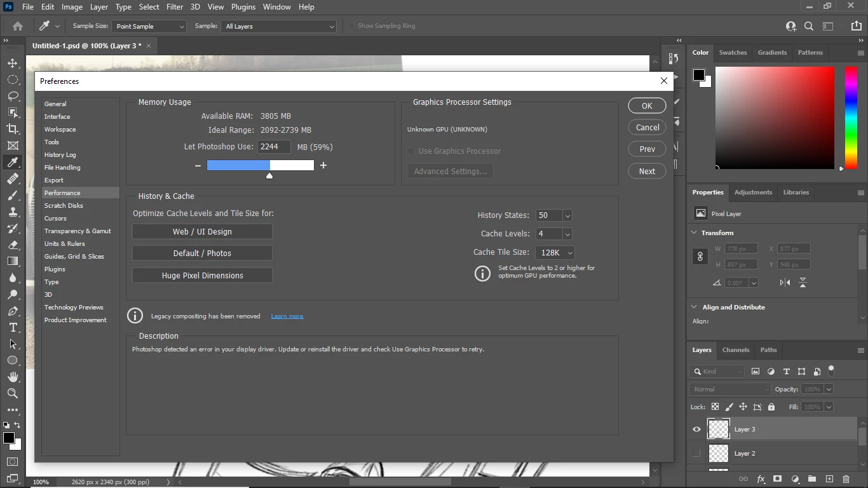Open the Learn more link
The width and height of the screenshot is (868, 488).
[287, 316]
